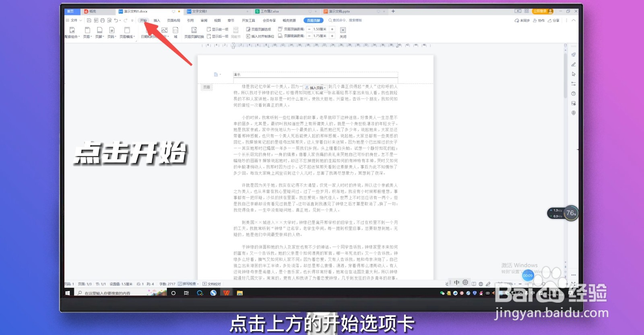Click 插入对齐制表位 button
This screenshot has width=644, height=335.
pyautogui.click(x=260, y=36)
